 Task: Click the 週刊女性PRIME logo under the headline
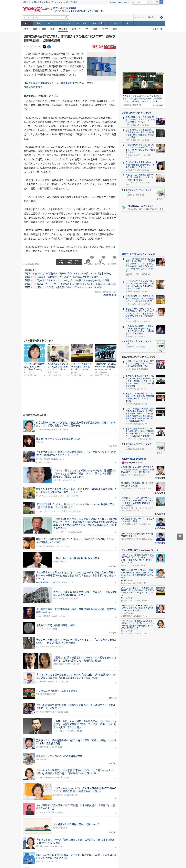point(104,47)
